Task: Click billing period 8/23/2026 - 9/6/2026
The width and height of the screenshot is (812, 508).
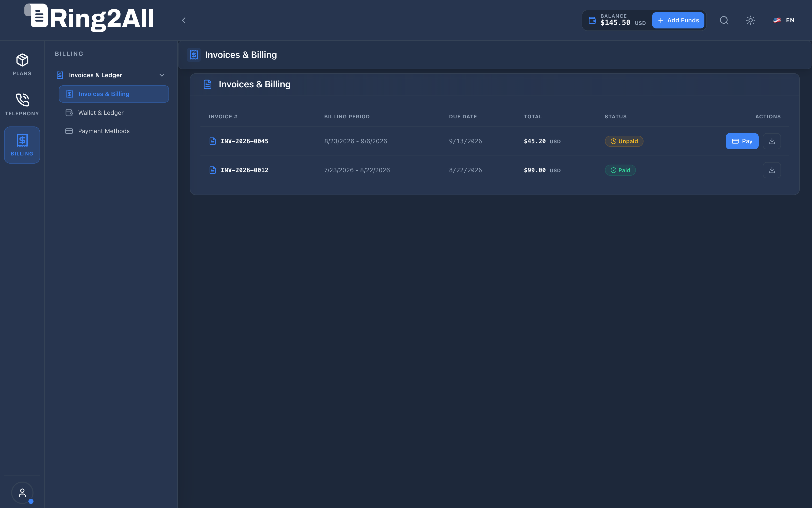Action: point(356,141)
